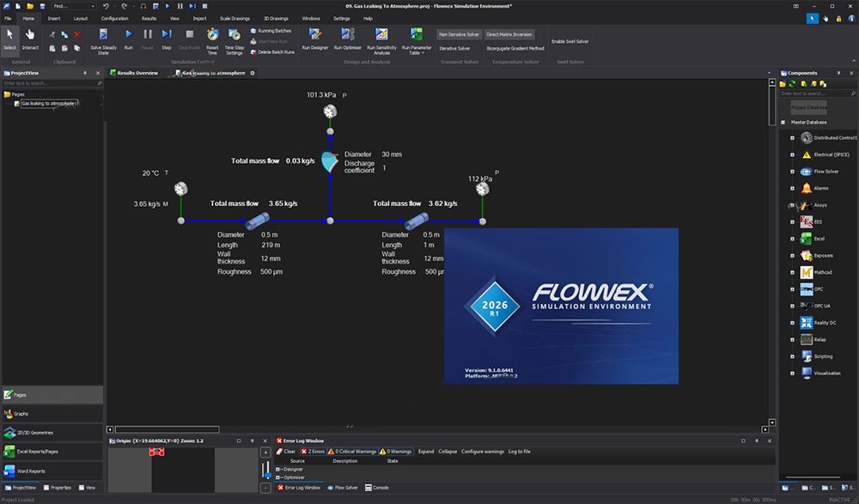This screenshot has height=504, width=859.
Task: Click Delete Batch Runs
Action: tap(272, 52)
